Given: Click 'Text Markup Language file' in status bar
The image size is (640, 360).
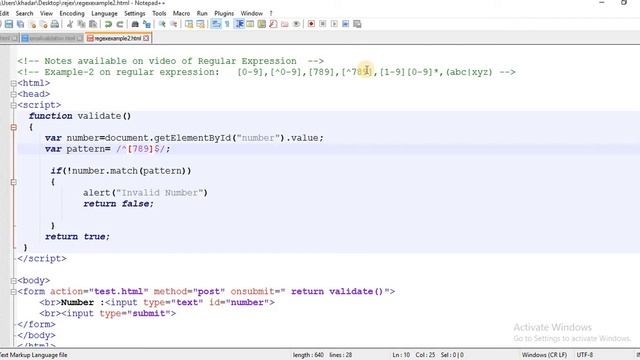Looking at the screenshot, I should coord(33,355).
